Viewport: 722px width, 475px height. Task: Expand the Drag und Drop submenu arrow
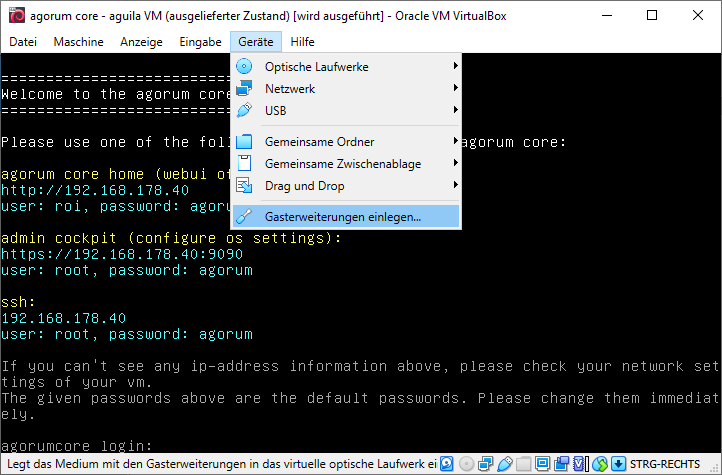click(455, 185)
